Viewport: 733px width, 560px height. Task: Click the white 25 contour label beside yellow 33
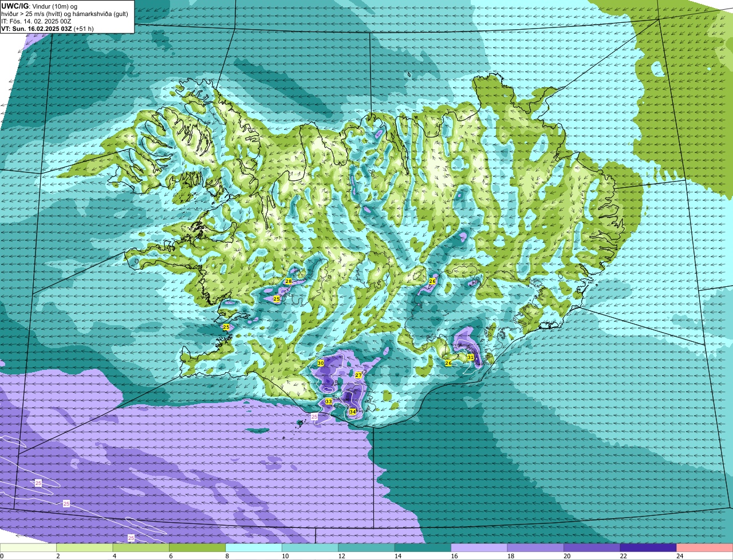[x=314, y=417]
